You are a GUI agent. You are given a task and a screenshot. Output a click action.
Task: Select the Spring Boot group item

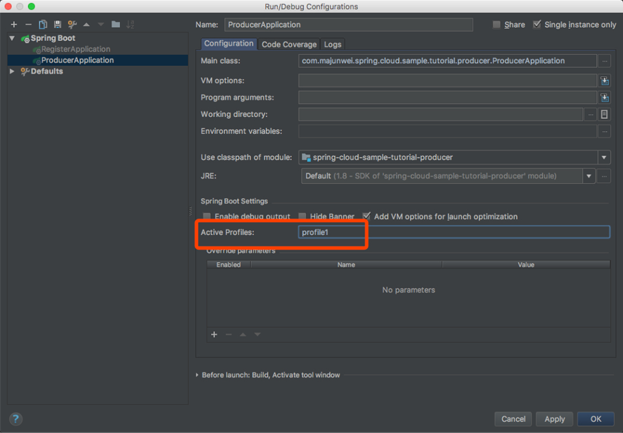tap(53, 38)
